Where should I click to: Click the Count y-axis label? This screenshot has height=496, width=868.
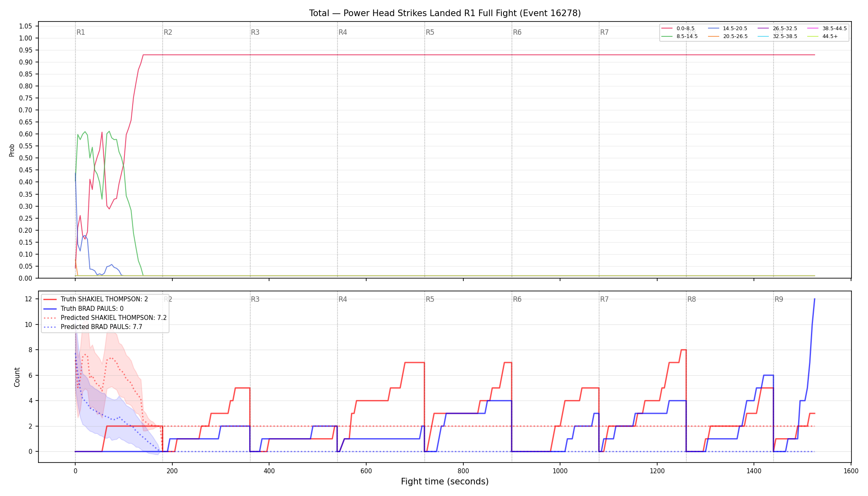[x=17, y=377]
